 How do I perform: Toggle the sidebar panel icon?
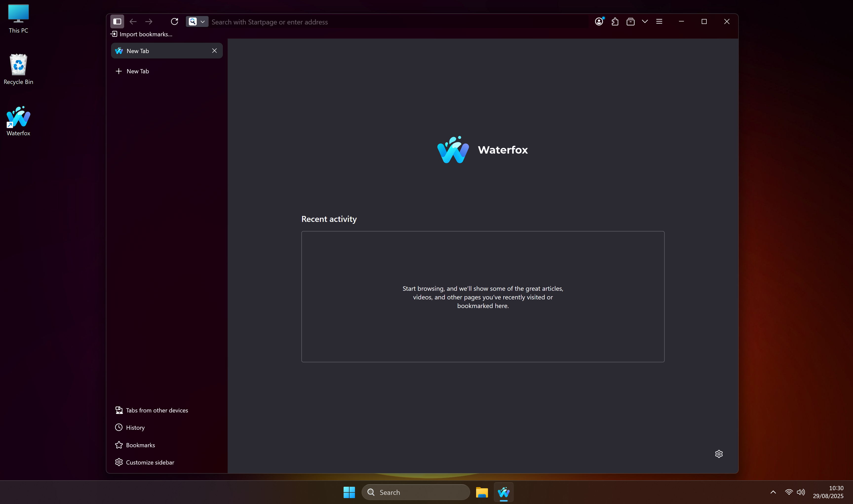(117, 21)
